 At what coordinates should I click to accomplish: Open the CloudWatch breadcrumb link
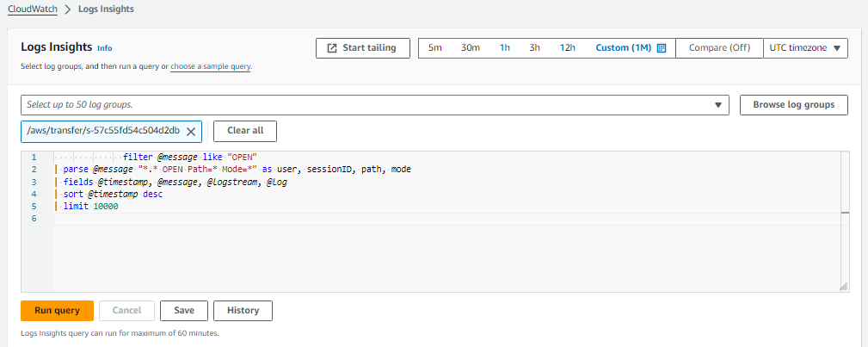33,9
